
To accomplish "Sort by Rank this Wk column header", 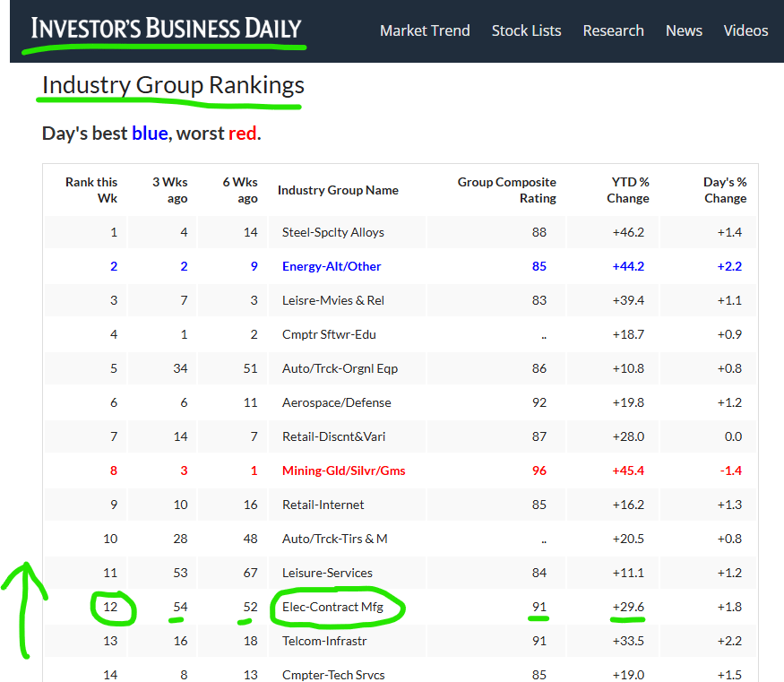I will [91, 190].
